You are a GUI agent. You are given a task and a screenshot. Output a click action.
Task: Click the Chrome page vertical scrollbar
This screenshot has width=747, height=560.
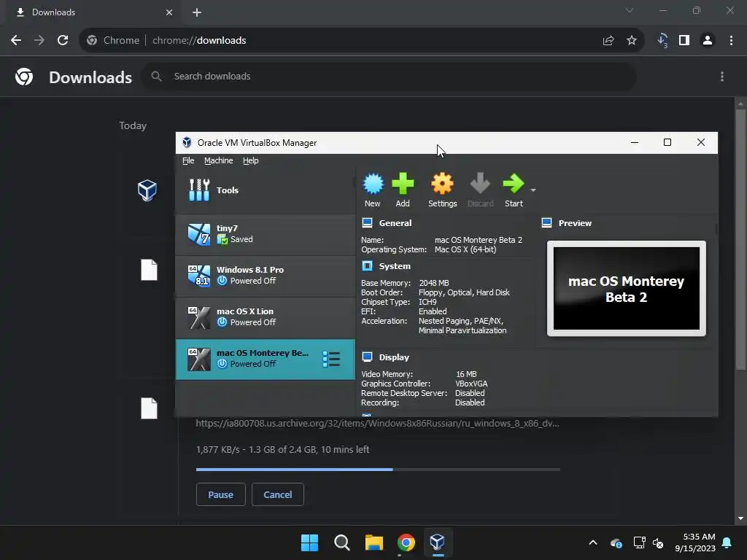pos(740,239)
